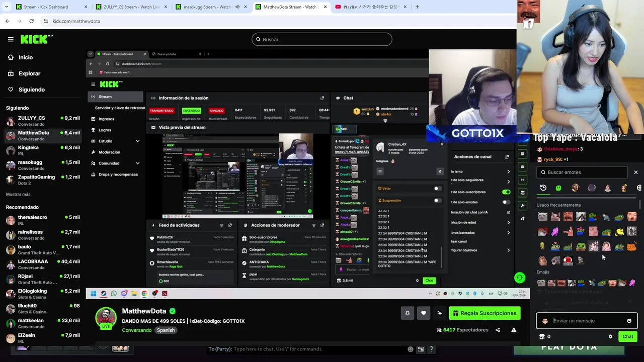Screen dimensions: 644x362
Task: Expand the Comunidad menu in dashboard sidebar
Action: tap(137, 163)
